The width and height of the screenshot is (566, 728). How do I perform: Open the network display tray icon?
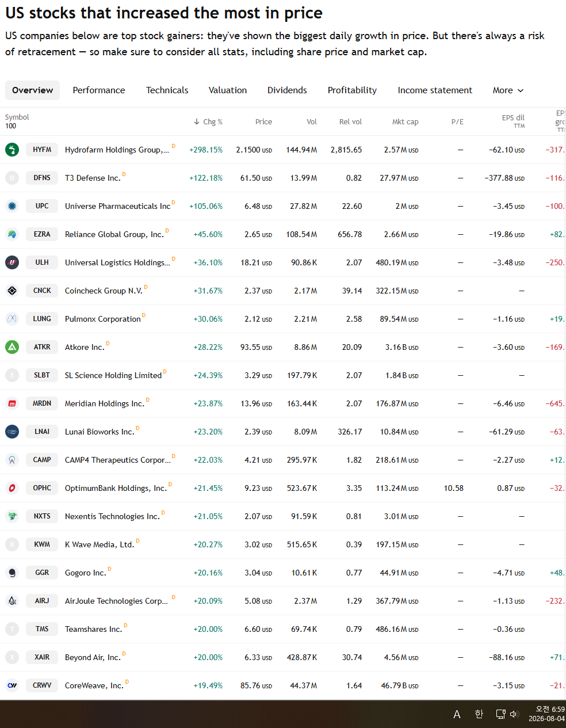tap(500, 714)
